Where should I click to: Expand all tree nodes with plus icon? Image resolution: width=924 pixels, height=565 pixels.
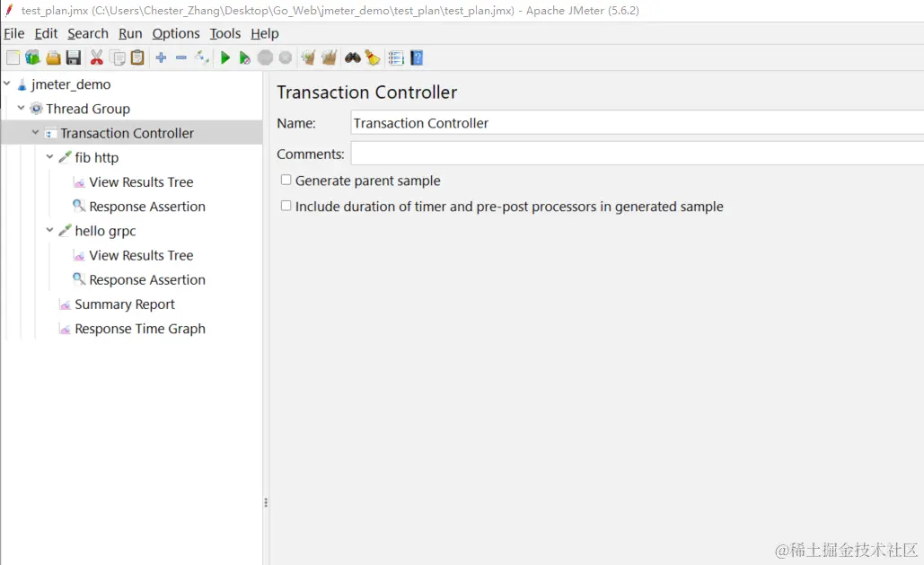(x=161, y=57)
